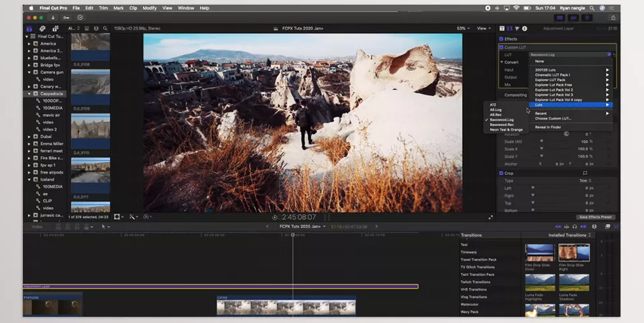Show the Info inspector icon

pyautogui.click(x=525, y=28)
